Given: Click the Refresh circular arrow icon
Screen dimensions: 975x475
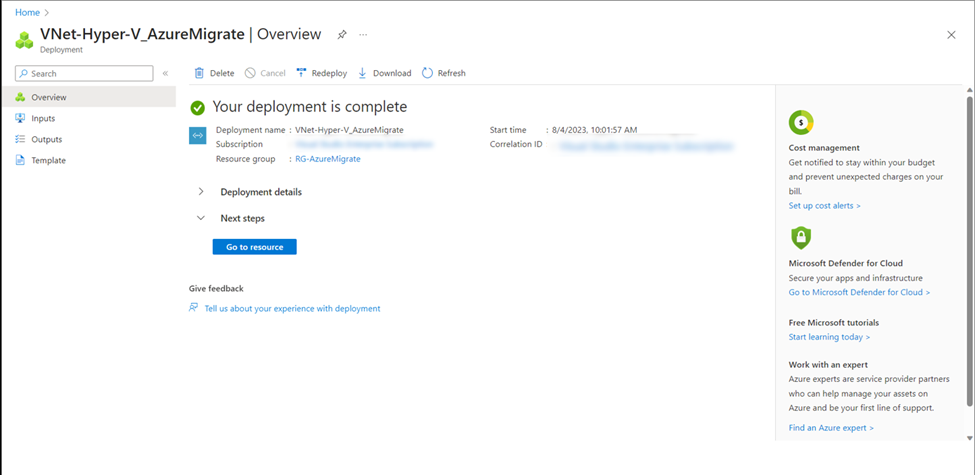Looking at the screenshot, I should click(x=427, y=73).
